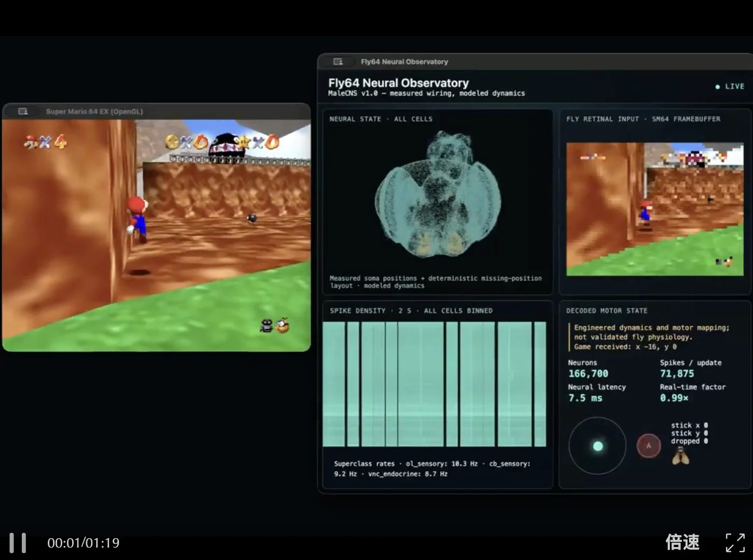Click the power star counter icon
This screenshot has height=560, width=753.
244,142
